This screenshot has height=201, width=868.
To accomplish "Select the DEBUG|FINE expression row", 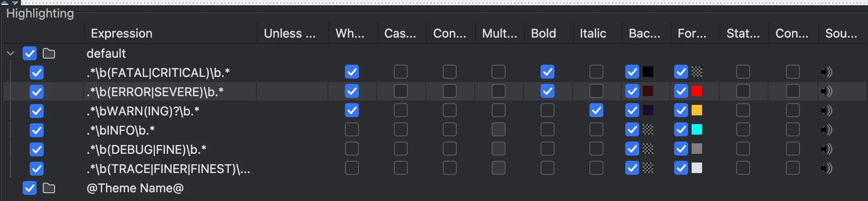I will point(146,149).
